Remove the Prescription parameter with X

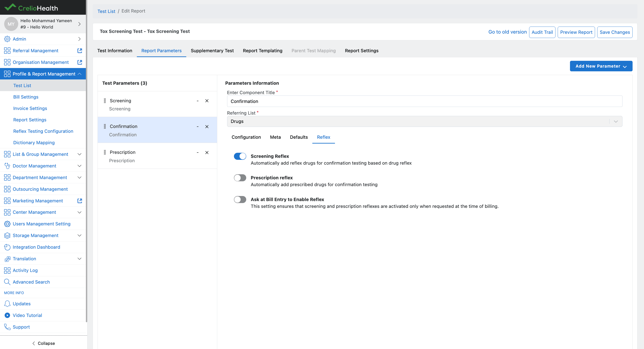tap(207, 152)
